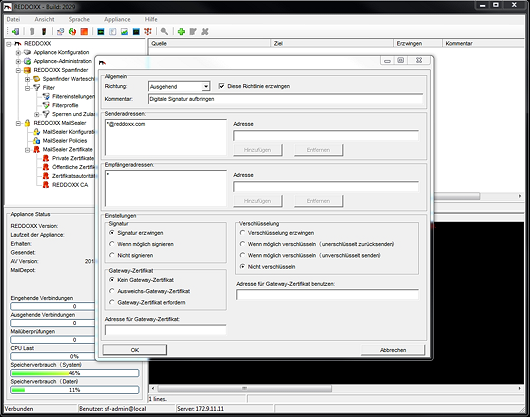530x417 pixels.
Task: Select 'Nicht verschlüsseln' radio button
Action: pyautogui.click(x=242, y=267)
